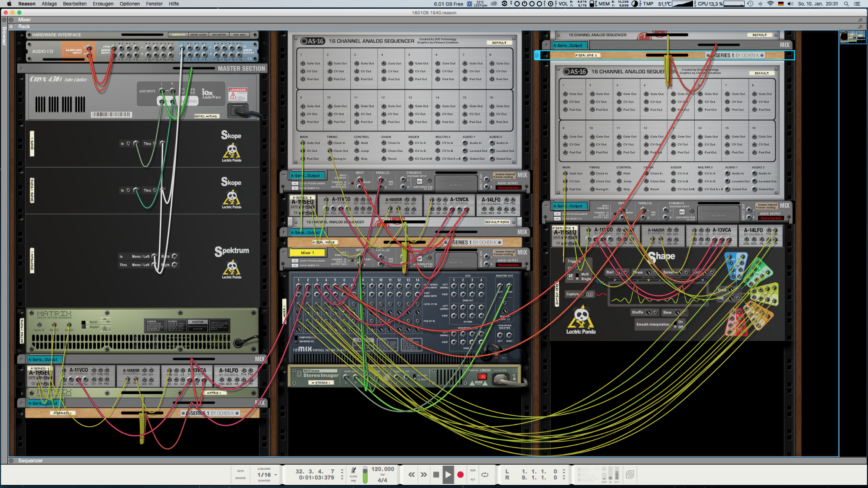Adjust the green click level slider
The height and width of the screenshot is (488, 868).
point(365,475)
